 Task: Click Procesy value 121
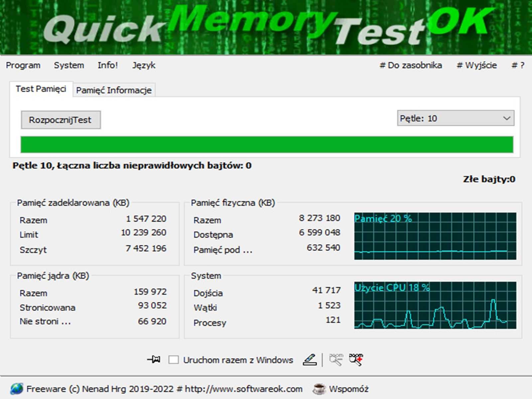coord(333,320)
